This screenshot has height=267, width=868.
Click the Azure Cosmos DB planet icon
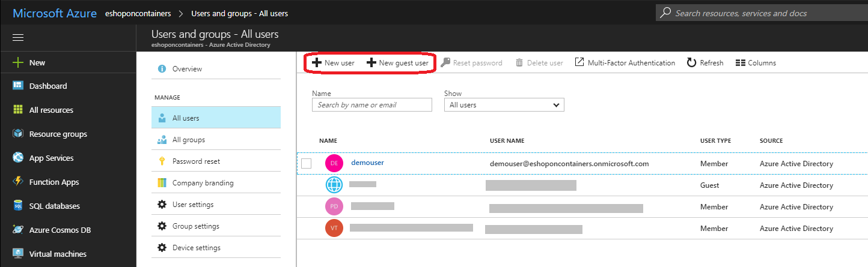pyautogui.click(x=18, y=230)
